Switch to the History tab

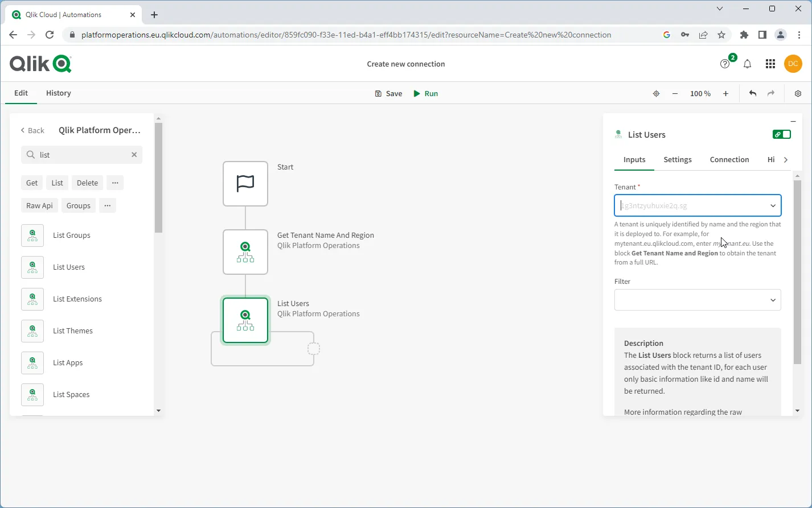click(59, 93)
